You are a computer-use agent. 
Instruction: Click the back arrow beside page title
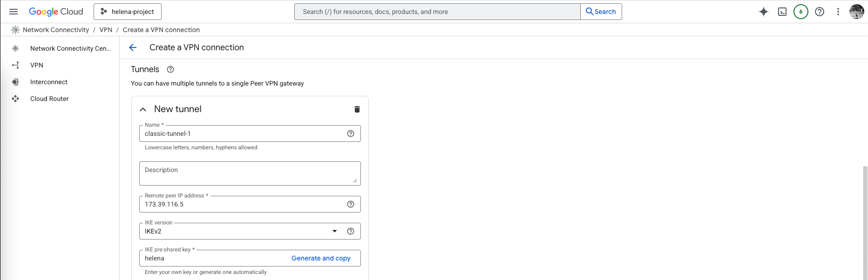point(133,47)
